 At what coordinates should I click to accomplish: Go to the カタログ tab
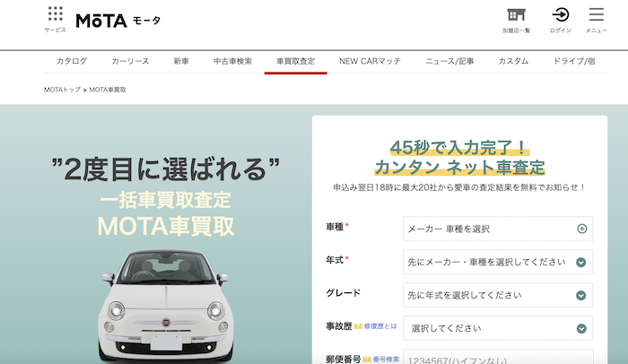72,61
